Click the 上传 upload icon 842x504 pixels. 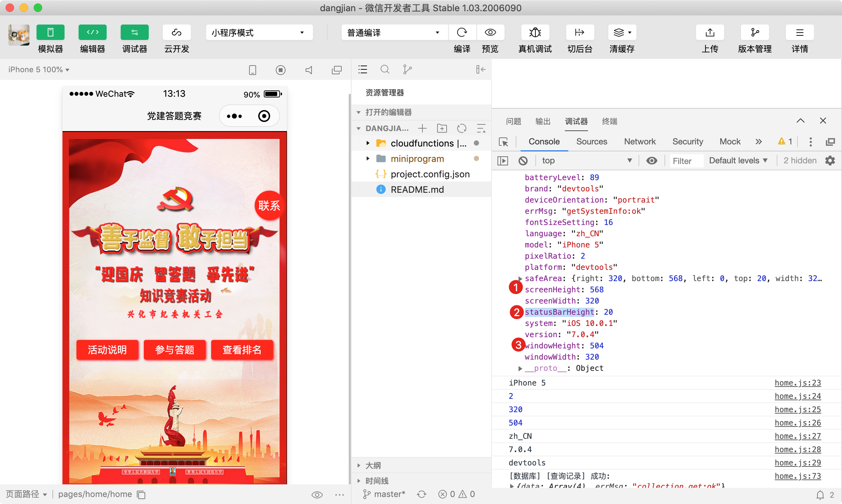tap(710, 33)
